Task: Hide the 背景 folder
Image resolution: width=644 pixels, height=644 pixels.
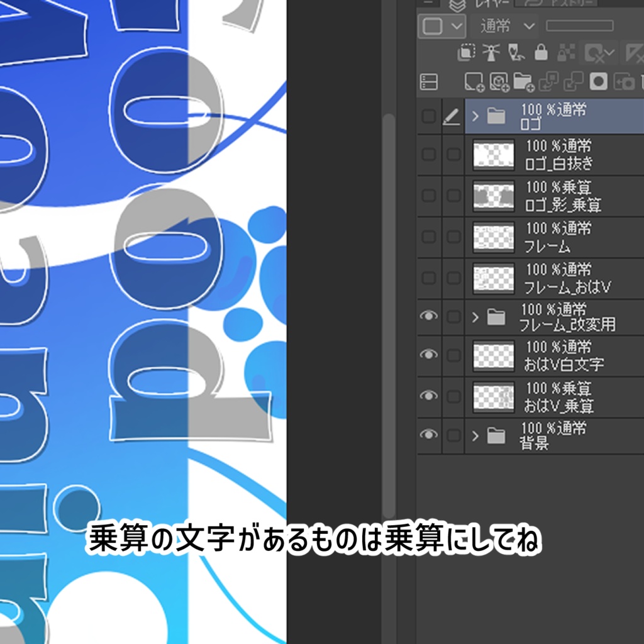Action: pos(430,433)
